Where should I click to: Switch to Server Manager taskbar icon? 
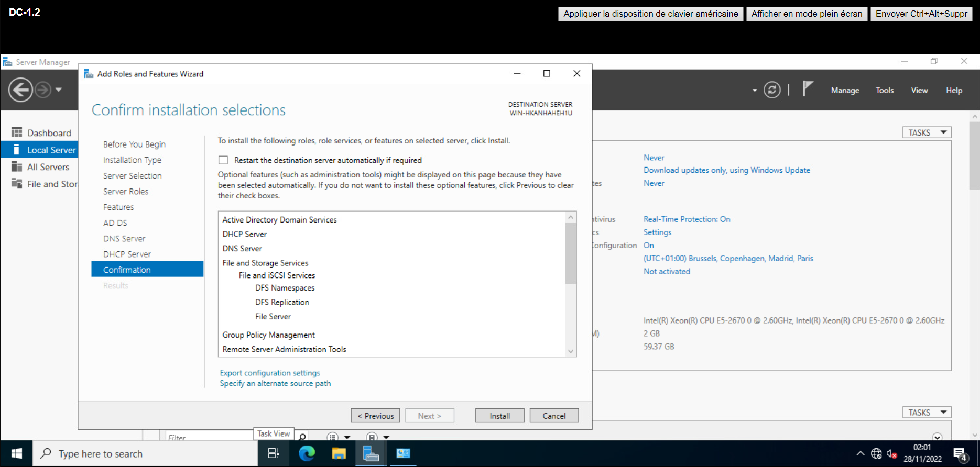click(371, 453)
